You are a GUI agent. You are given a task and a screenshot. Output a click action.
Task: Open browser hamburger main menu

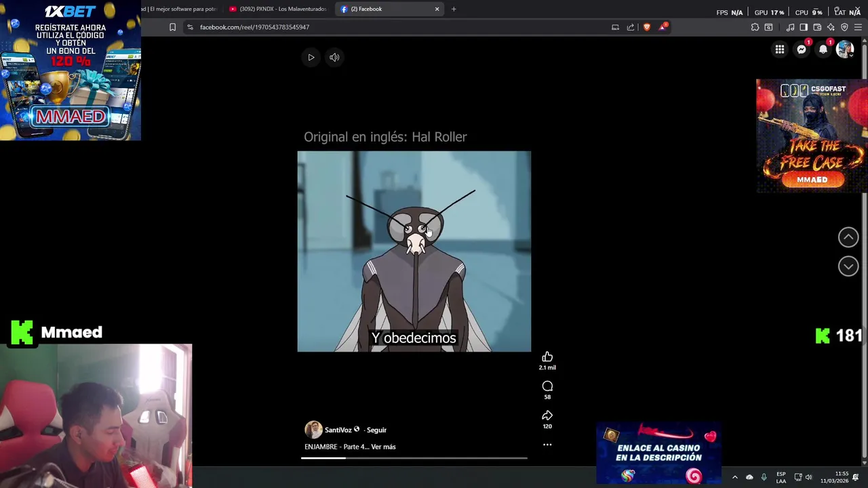pos(859,27)
